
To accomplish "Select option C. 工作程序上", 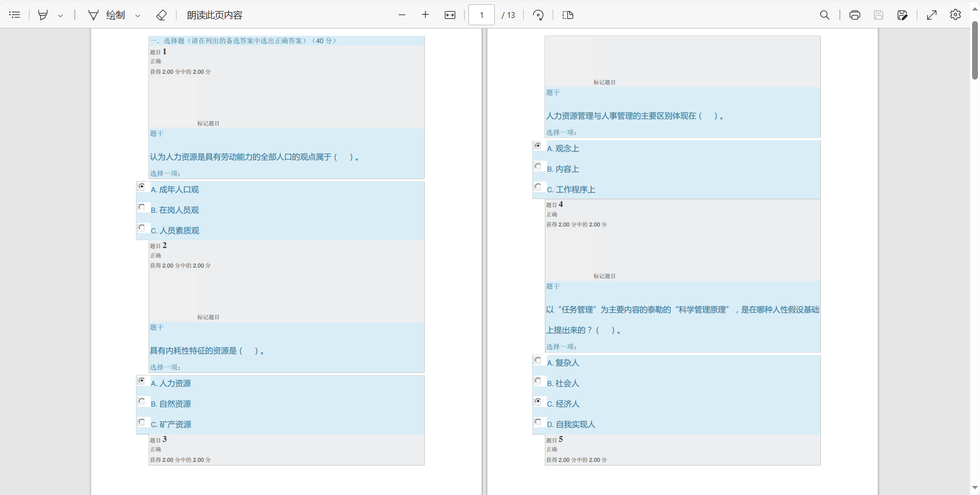I will (x=538, y=186).
